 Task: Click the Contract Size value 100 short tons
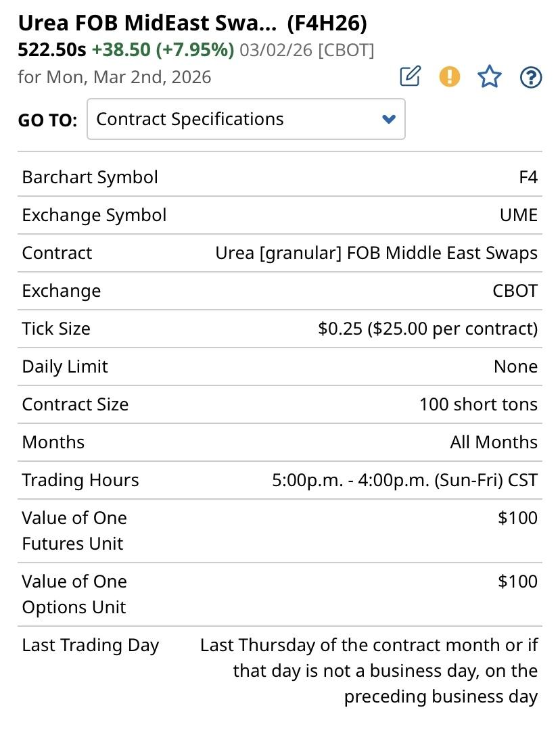(x=478, y=405)
